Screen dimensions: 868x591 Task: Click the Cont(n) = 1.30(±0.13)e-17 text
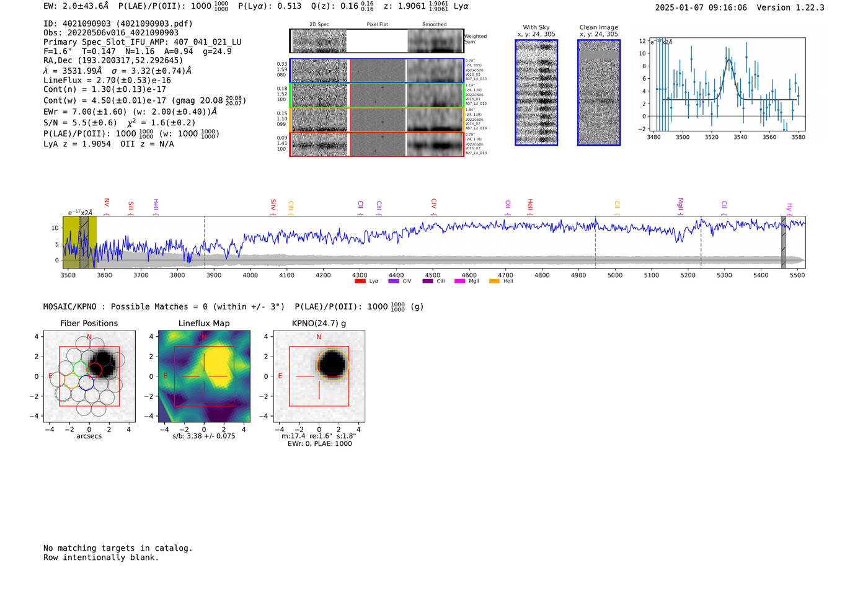click(x=105, y=89)
